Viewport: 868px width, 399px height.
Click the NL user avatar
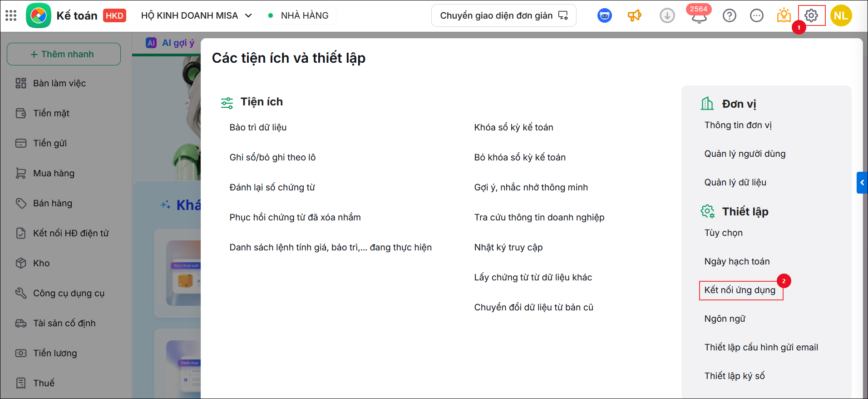point(841,15)
